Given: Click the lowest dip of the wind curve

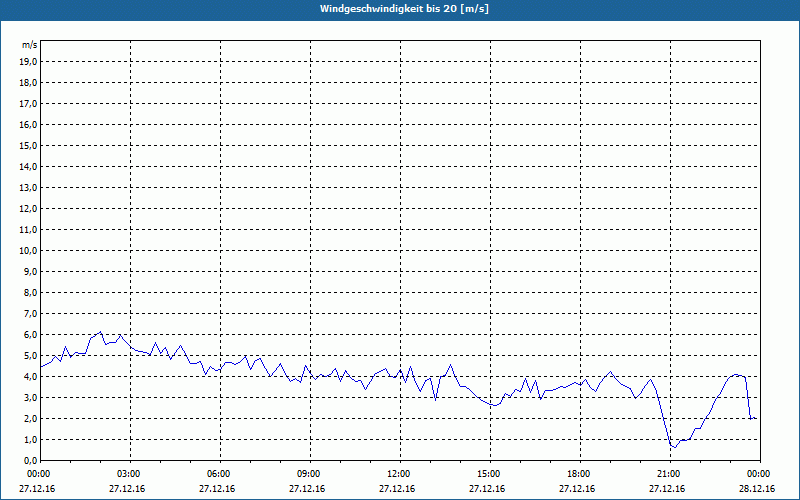Looking at the screenshot, I should [674, 446].
